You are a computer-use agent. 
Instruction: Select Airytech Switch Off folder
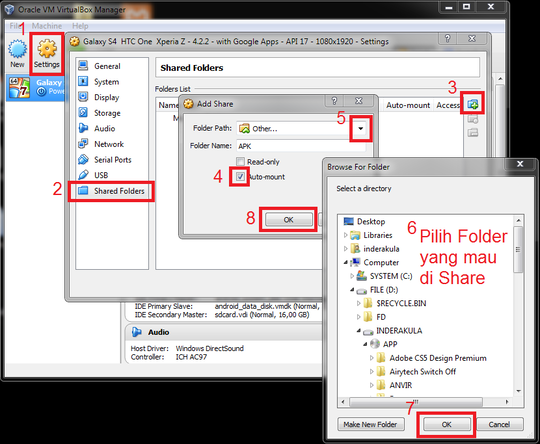coord(422,372)
